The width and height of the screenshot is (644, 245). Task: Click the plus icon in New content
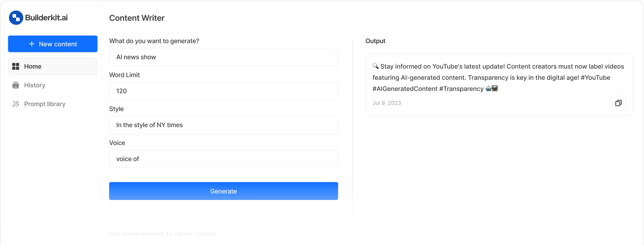tap(32, 44)
